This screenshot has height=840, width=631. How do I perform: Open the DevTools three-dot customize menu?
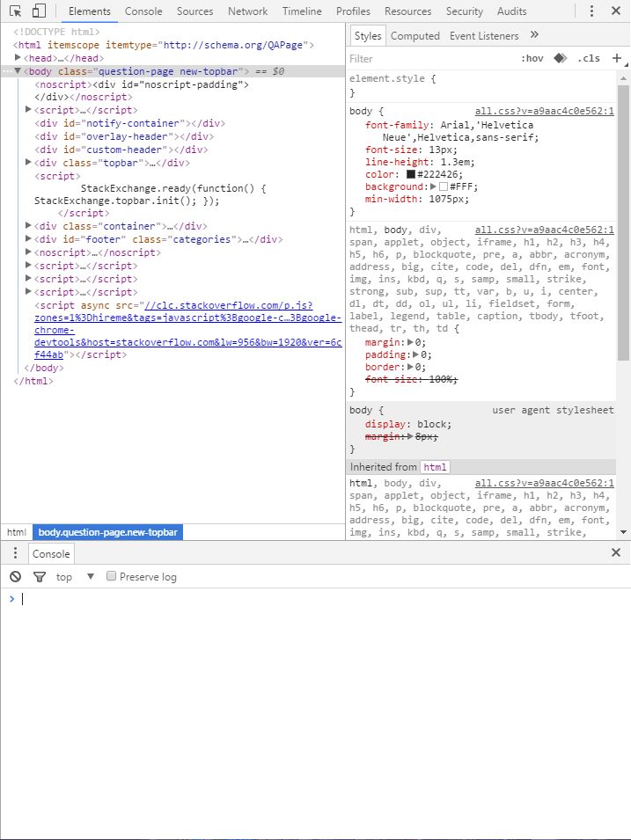[591, 11]
